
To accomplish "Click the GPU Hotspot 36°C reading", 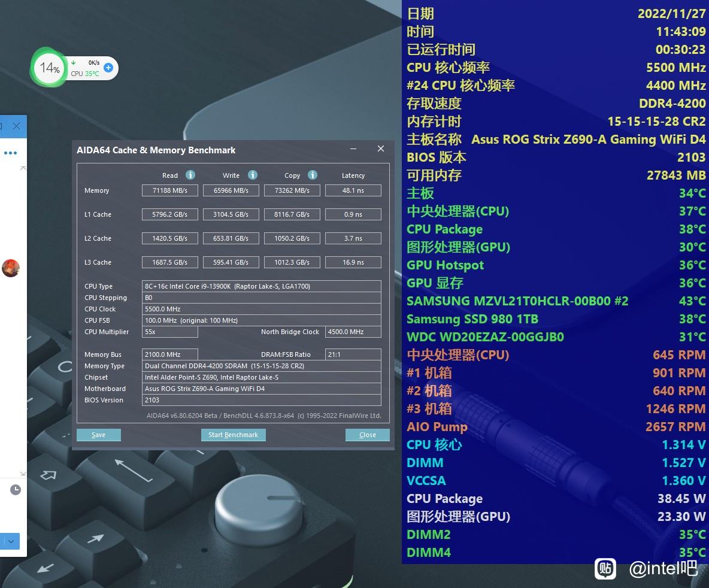I will coord(692,265).
